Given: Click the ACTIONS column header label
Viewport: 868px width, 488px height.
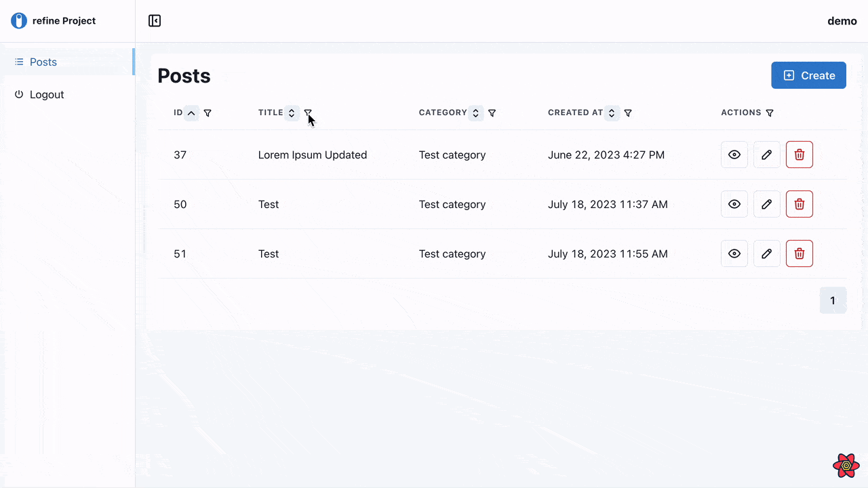Looking at the screenshot, I should point(741,113).
